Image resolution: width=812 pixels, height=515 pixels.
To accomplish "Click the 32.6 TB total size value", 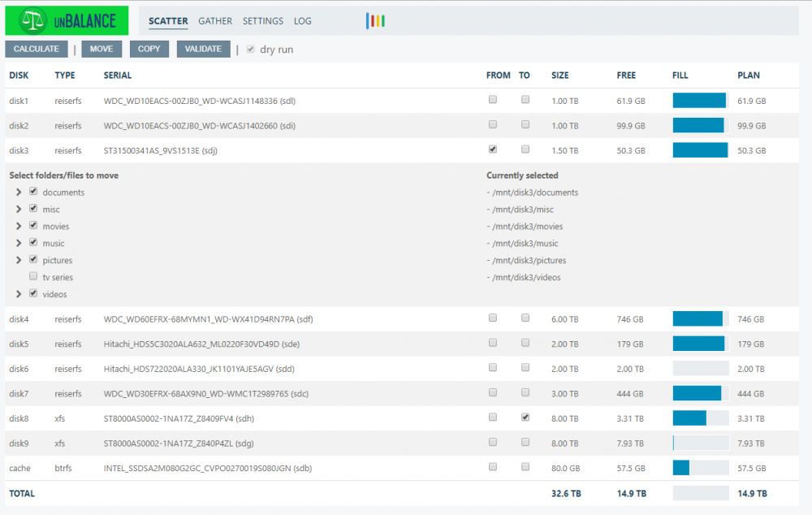I will [x=566, y=494].
